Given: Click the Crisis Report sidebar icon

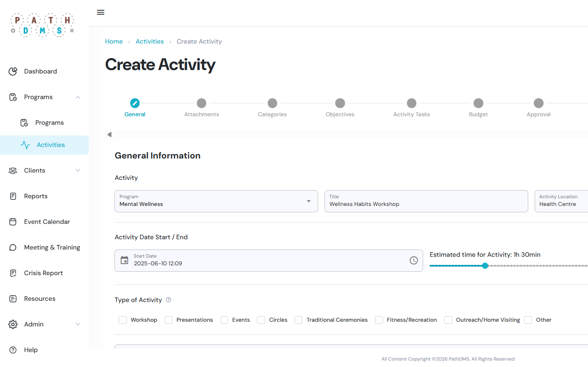Looking at the screenshot, I should coord(13,273).
